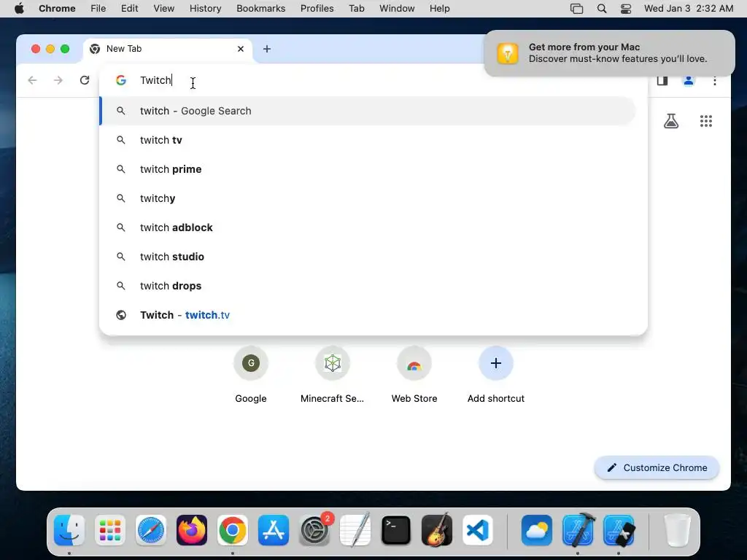Choose the 'twitch prime' suggestion
Screen dimensions: 747x560
[x=368, y=169]
